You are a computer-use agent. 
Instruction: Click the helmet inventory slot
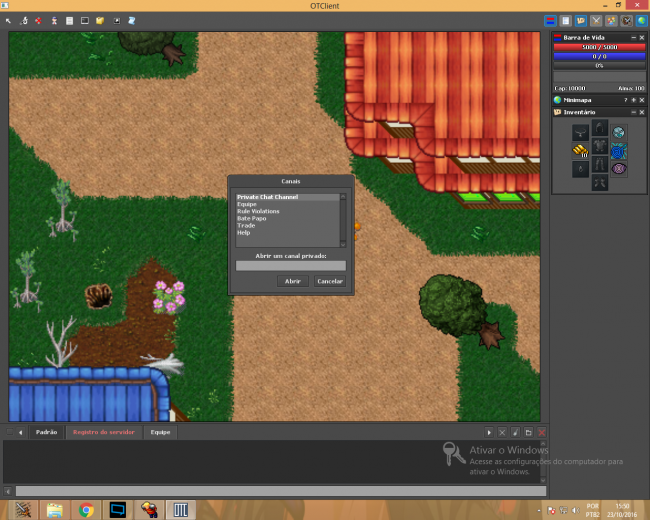[599, 128]
